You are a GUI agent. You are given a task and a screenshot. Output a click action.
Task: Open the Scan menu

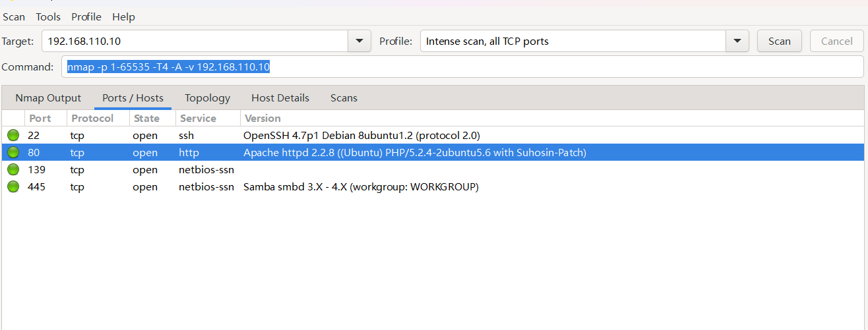coord(14,17)
